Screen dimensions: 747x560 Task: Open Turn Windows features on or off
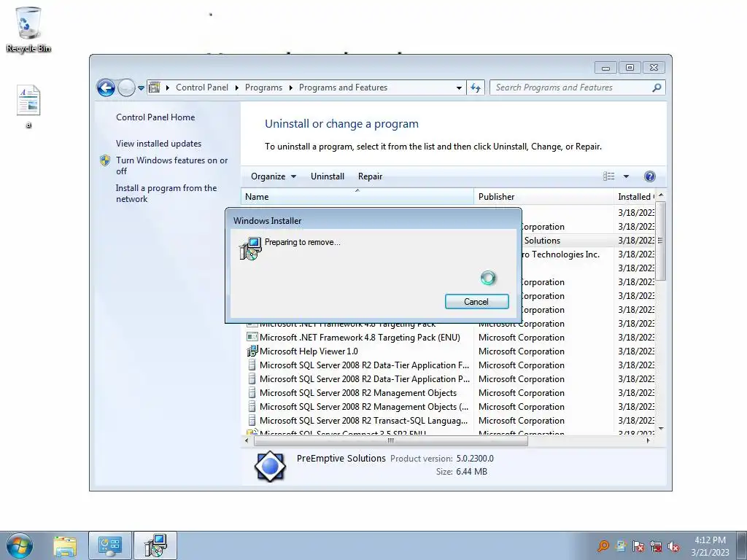point(172,166)
